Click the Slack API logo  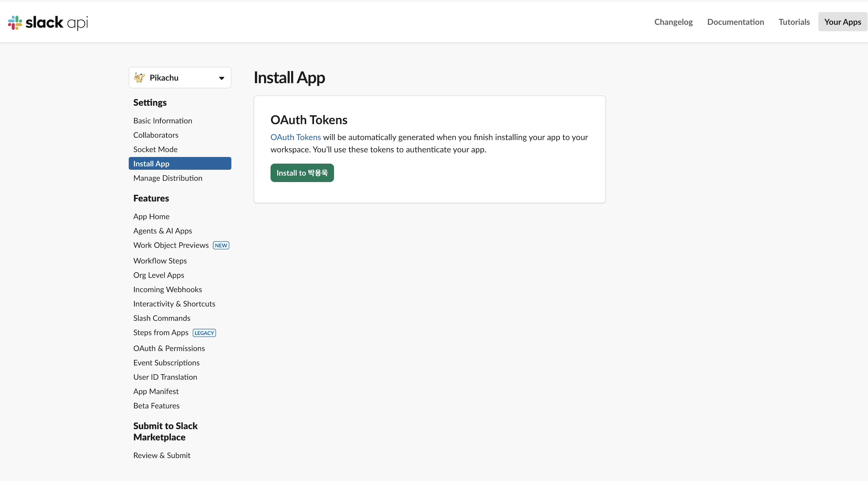pyautogui.click(x=48, y=23)
